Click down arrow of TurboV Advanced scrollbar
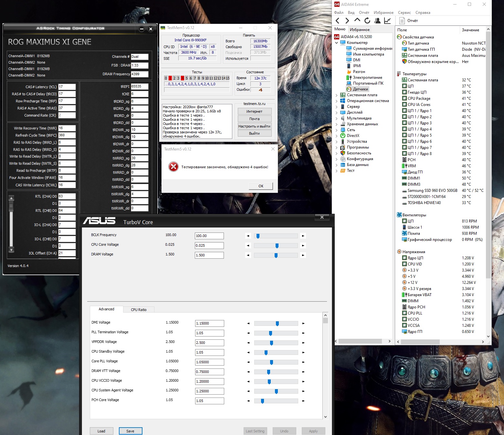Screen dimensions: 504x435 [x=325, y=417]
